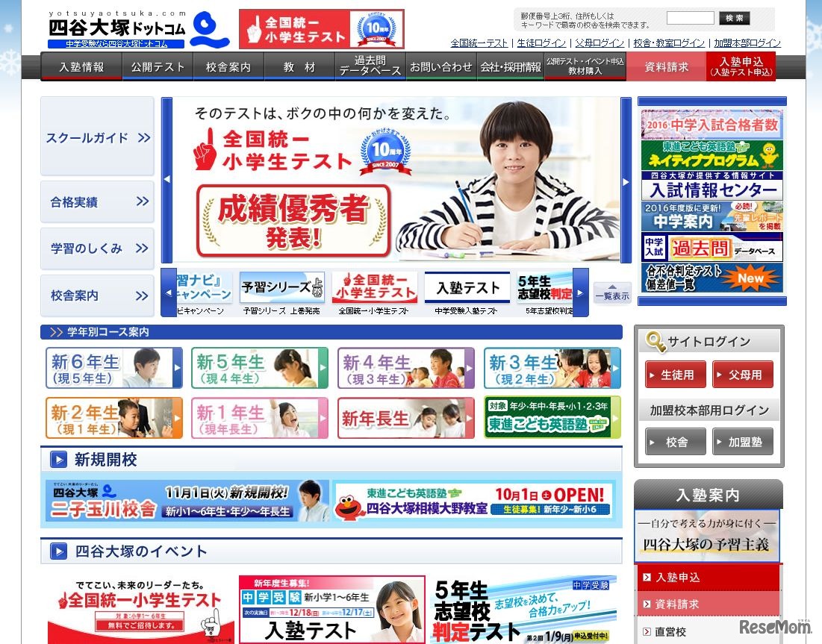Image resolution: width=822 pixels, height=644 pixels.
Task: Open the 校舎・教室ログイン top link
Action: click(x=669, y=43)
